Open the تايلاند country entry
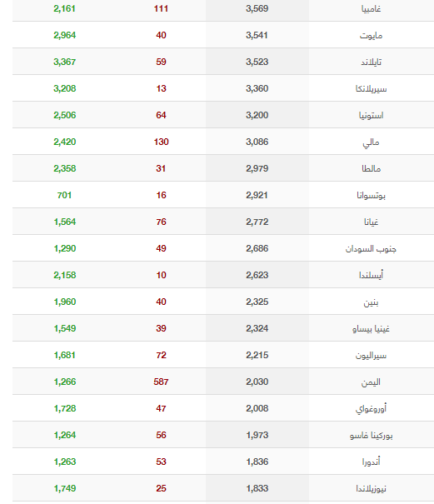 (x=371, y=62)
